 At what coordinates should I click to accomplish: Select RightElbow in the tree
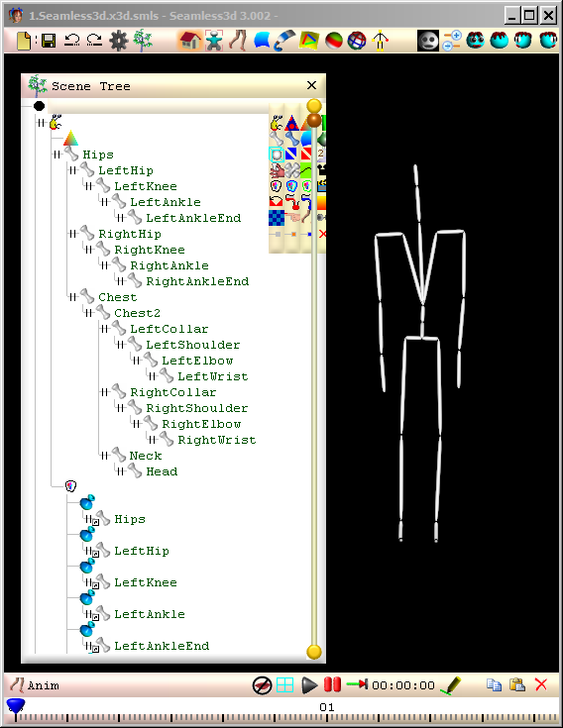[x=201, y=424]
